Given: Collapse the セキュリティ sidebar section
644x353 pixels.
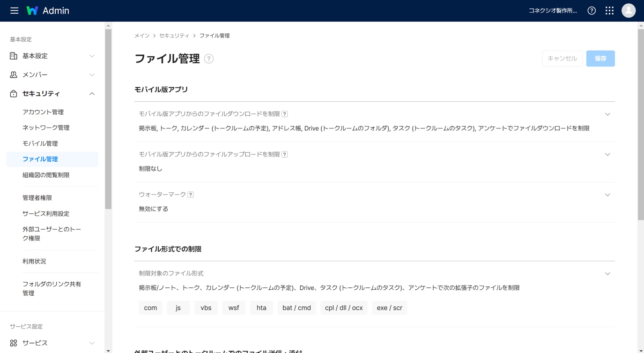Looking at the screenshot, I should (x=92, y=94).
